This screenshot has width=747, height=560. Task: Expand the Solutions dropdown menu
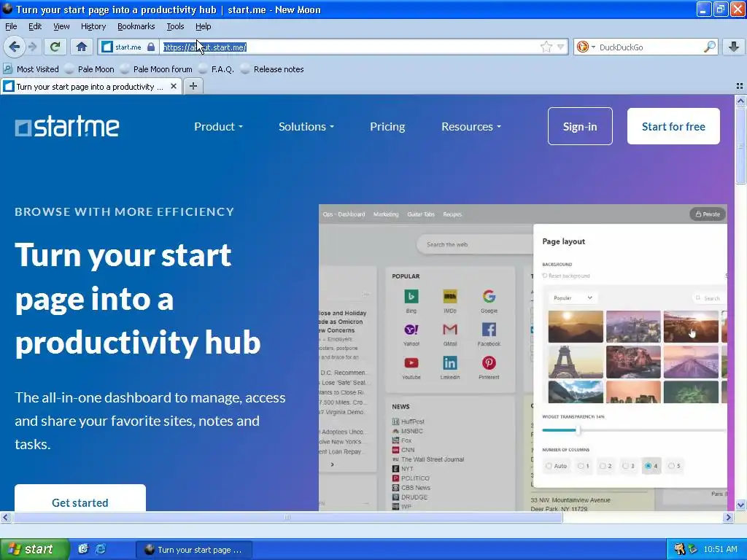[x=306, y=127]
